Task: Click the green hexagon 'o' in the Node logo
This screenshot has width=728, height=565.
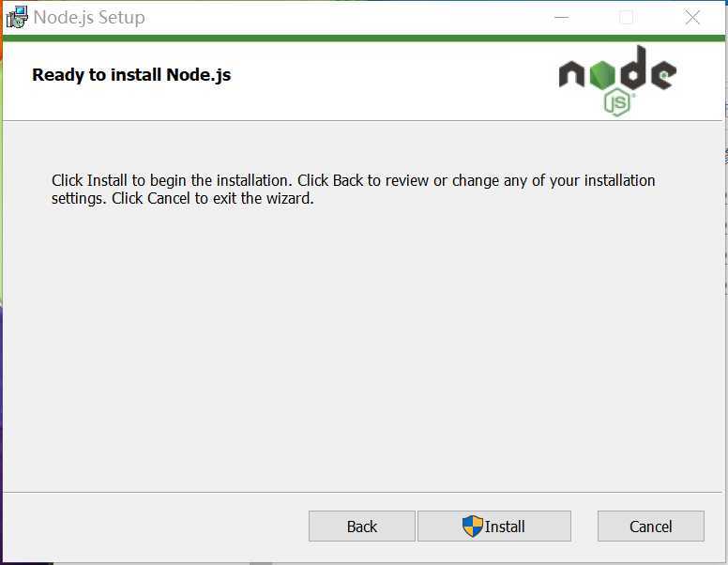Action: [601, 74]
